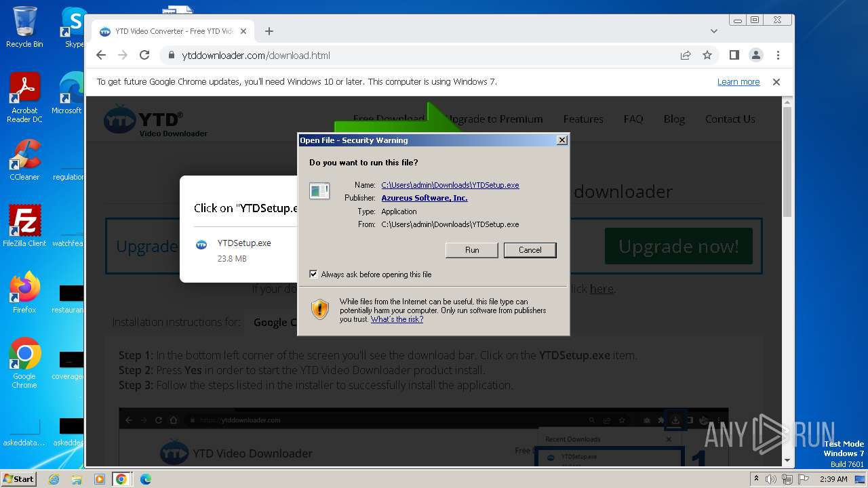The image size is (868, 488).
Task: Bookmark this page with the star icon
Action: click(707, 56)
